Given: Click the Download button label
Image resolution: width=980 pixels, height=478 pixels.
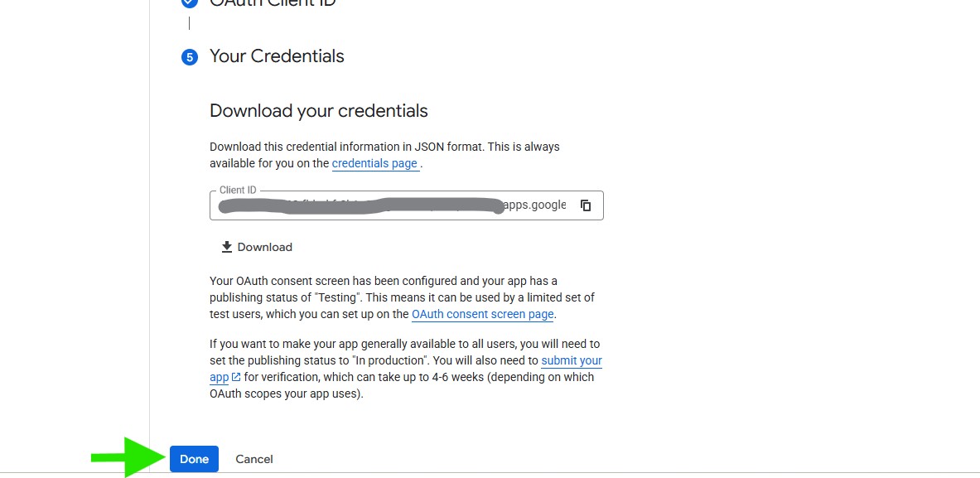Looking at the screenshot, I should [264, 247].
